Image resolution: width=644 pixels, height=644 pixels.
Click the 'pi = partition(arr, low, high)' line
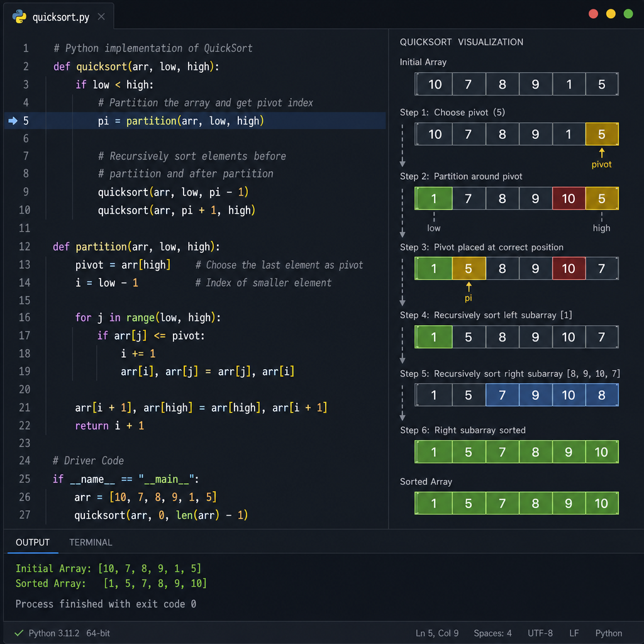coord(180,121)
